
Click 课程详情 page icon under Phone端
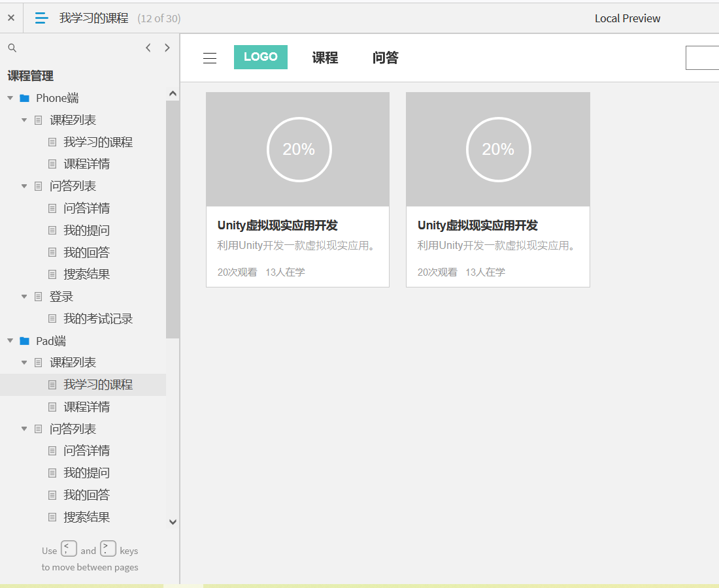coord(52,164)
